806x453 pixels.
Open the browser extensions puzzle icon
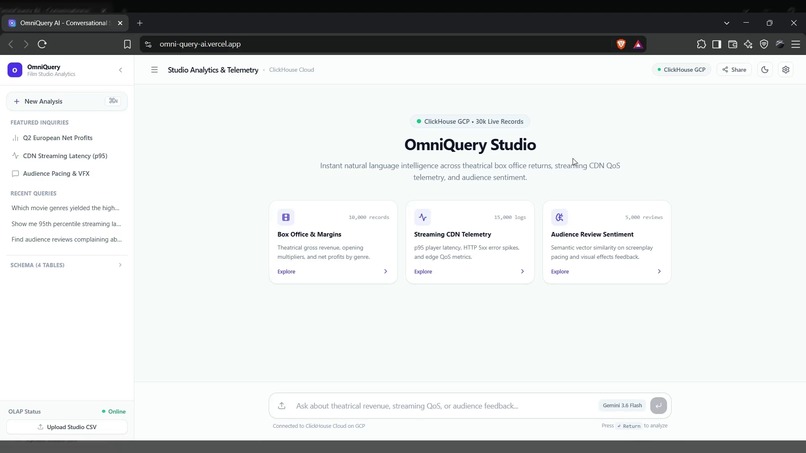[701, 44]
